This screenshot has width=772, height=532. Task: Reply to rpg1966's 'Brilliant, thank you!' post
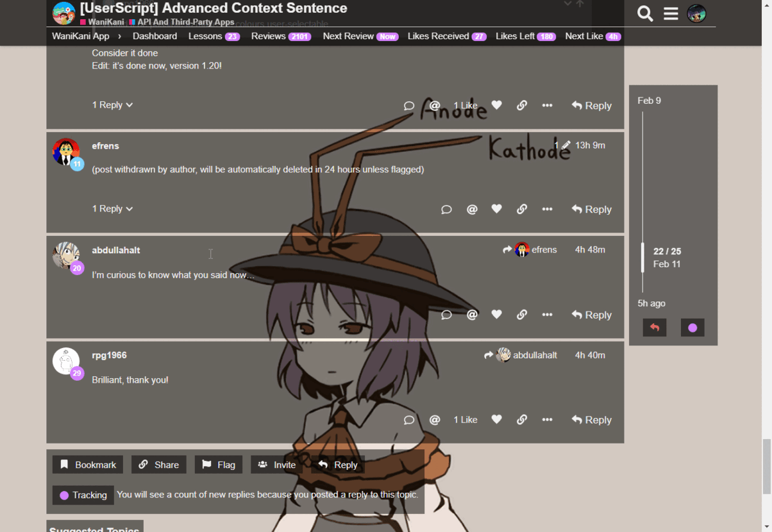point(592,420)
